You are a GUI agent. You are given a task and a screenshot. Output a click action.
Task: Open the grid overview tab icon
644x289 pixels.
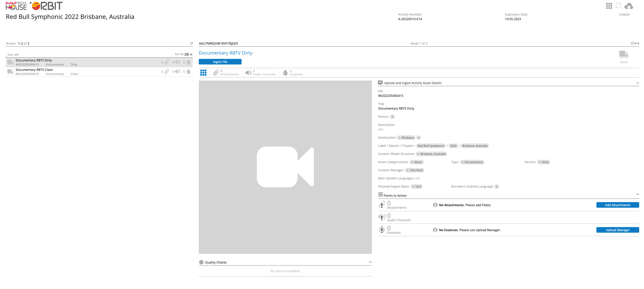click(203, 73)
